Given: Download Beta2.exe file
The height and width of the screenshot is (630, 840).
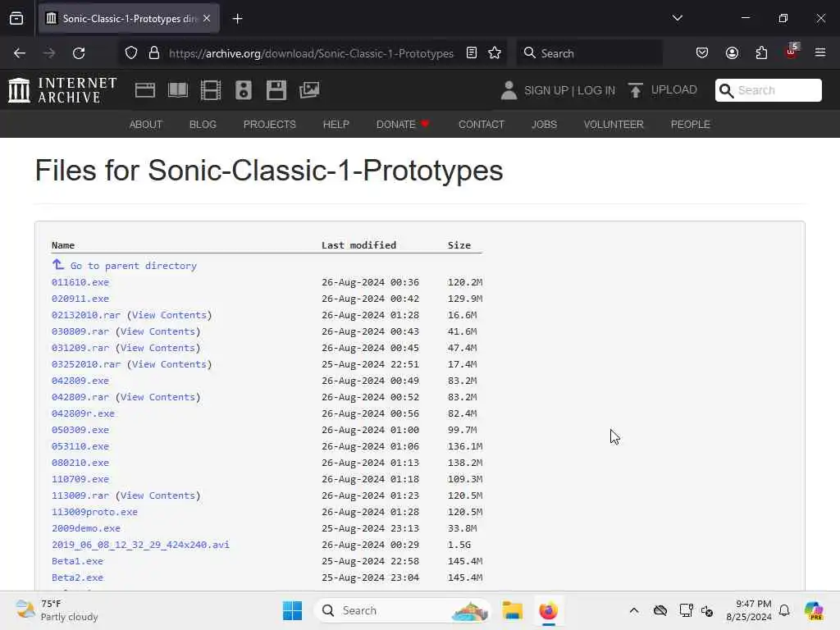Looking at the screenshot, I should pos(78,577).
